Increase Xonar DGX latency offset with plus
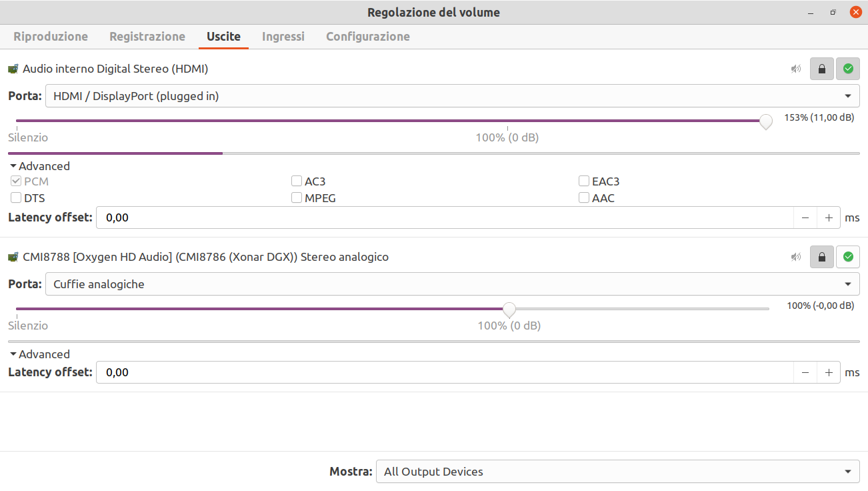 [x=829, y=372]
